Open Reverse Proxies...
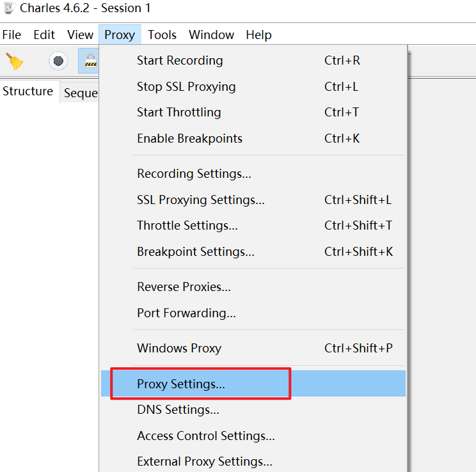This screenshot has width=476, height=472. pos(253,287)
